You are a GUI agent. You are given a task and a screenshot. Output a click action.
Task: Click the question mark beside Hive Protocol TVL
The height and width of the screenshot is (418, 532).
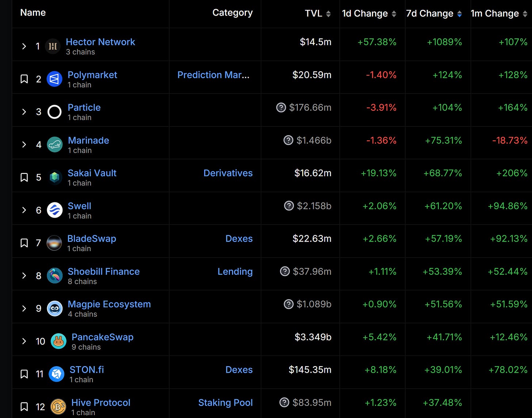284,402
